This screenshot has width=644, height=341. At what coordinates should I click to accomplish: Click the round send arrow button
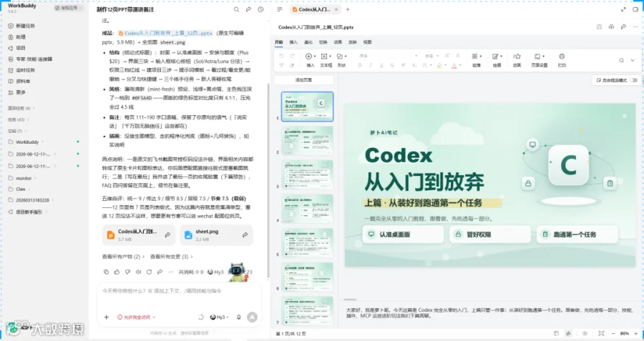pyautogui.click(x=252, y=317)
